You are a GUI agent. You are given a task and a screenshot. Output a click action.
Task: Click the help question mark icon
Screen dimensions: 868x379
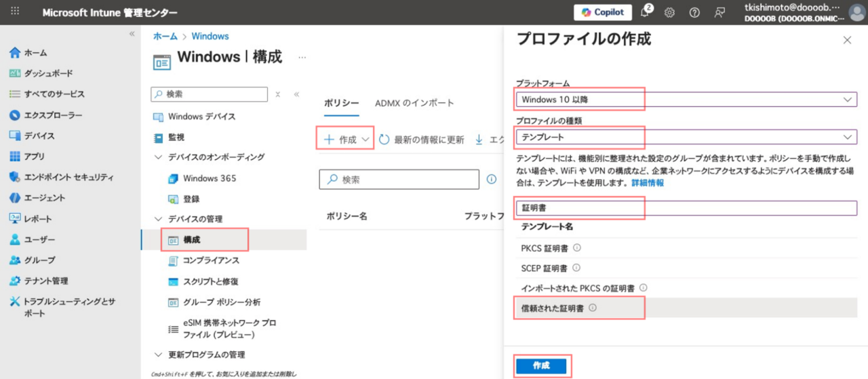694,12
